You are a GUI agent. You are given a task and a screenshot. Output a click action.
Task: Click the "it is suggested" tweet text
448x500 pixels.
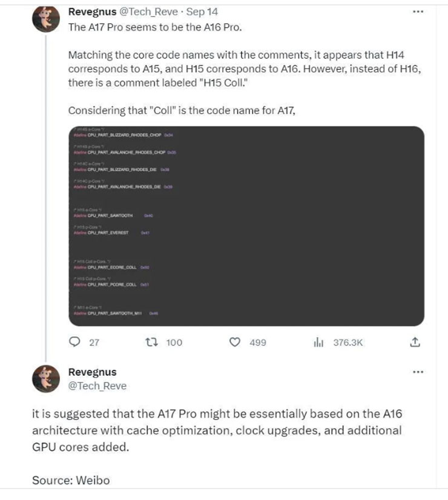pos(217,430)
